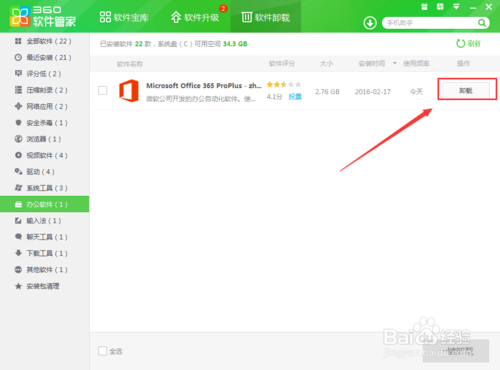Select 聊天工具 (1) category

[x=45, y=237]
